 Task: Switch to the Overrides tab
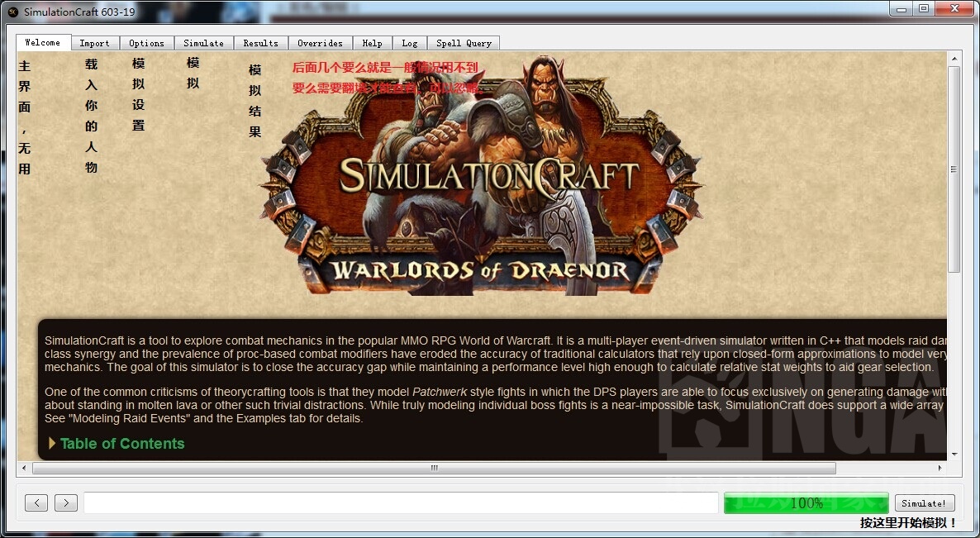(320, 42)
